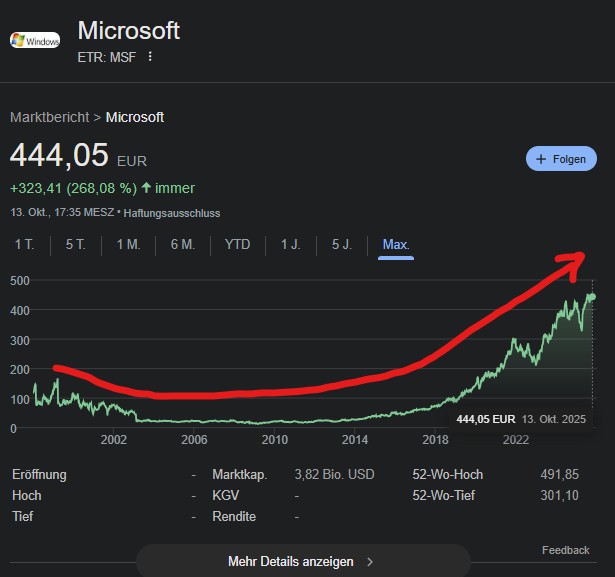Click the 52-Wo-Hoch label
The width and height of the screenshot is (615, 577).
point(448,475)
